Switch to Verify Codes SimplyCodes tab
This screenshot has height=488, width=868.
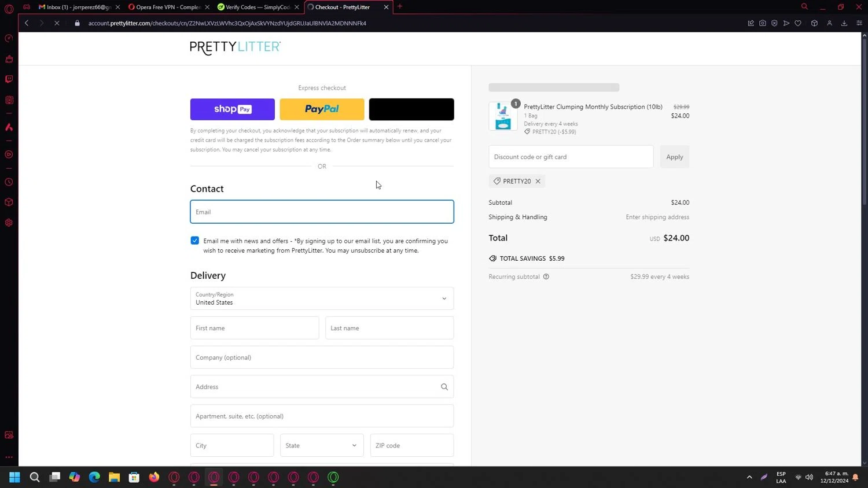(x=258, y=7)
